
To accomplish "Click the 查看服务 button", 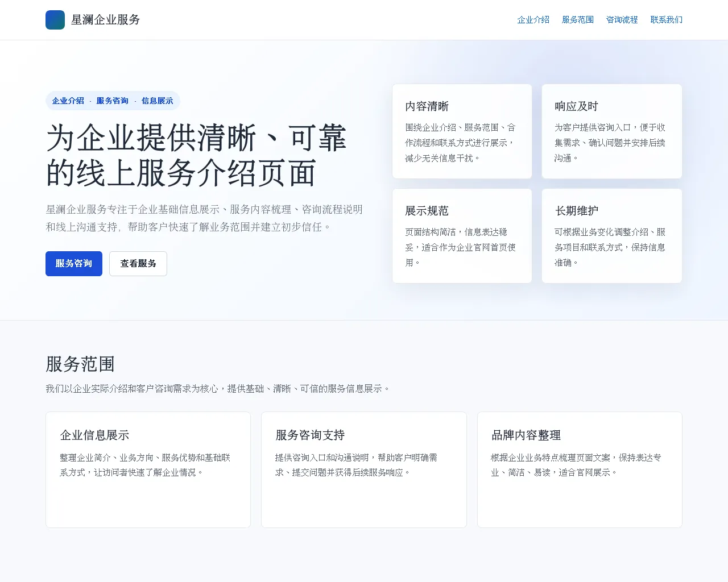I will [138, 264].
